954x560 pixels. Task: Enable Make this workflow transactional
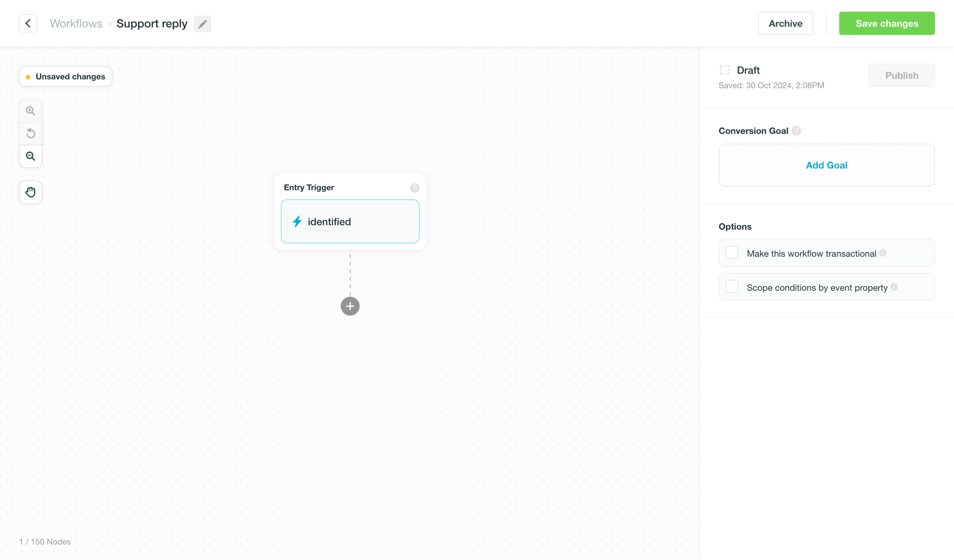[731, 252]
